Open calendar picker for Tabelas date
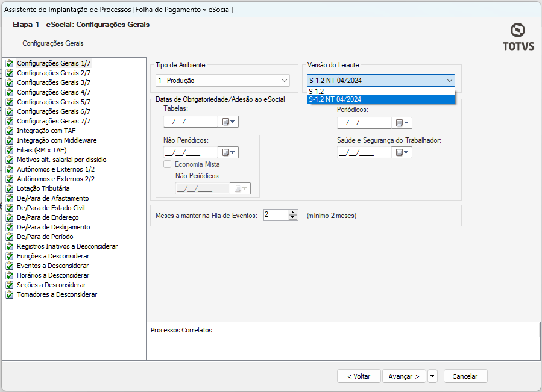 point(230,122)
